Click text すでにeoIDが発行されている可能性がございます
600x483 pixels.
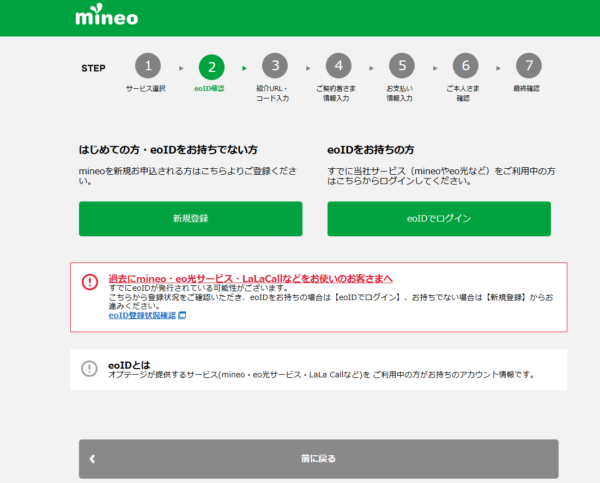(x=199, y=288)
